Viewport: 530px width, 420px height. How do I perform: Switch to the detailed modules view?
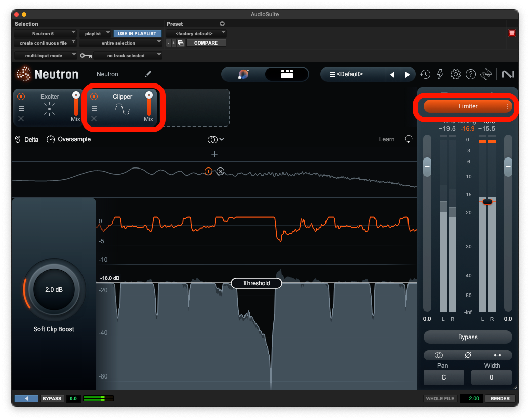coord(287,74)
